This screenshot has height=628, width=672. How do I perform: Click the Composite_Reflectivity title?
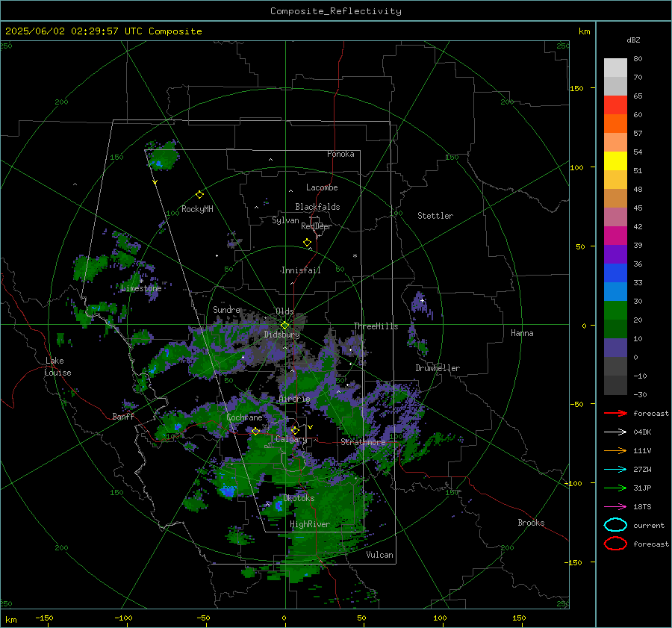(336, 11)
